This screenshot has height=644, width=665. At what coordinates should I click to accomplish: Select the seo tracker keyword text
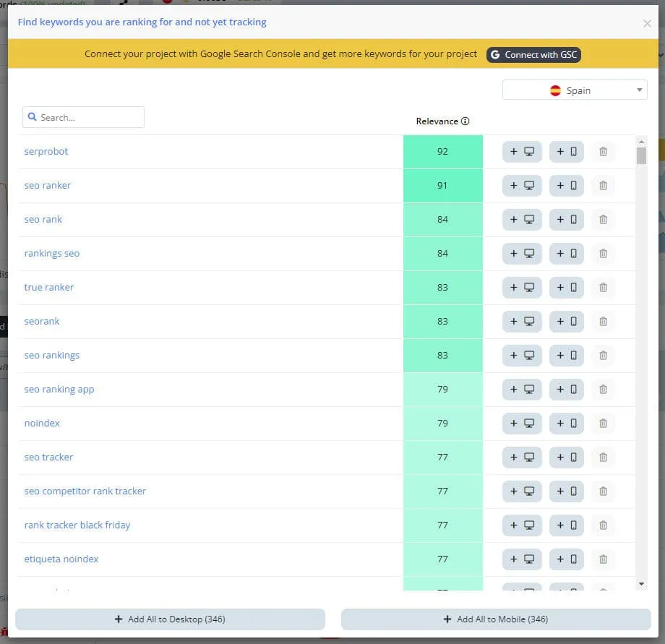point(48,457)
